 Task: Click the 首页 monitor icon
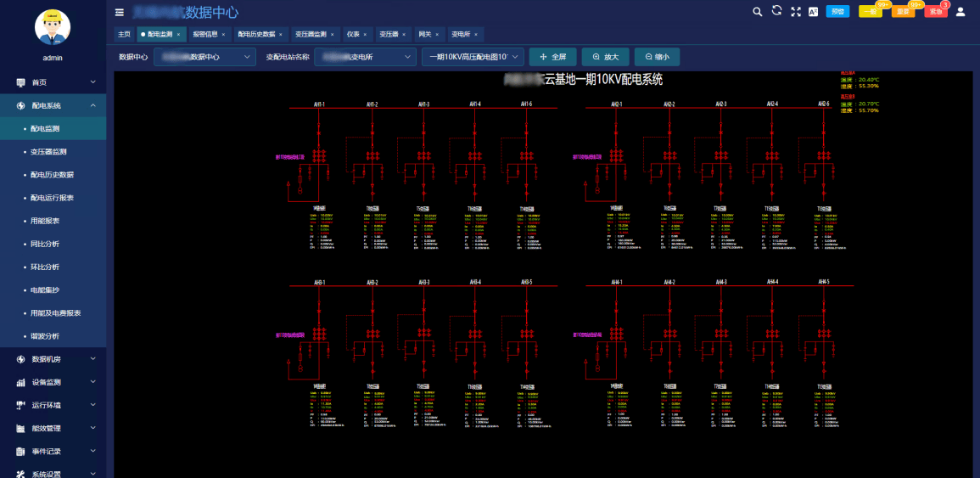tap(20, 82)
